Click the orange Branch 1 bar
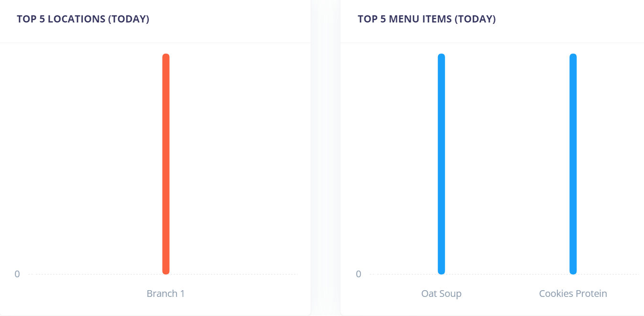This screenshot has width=644, height=316. [x=166, y=164]
